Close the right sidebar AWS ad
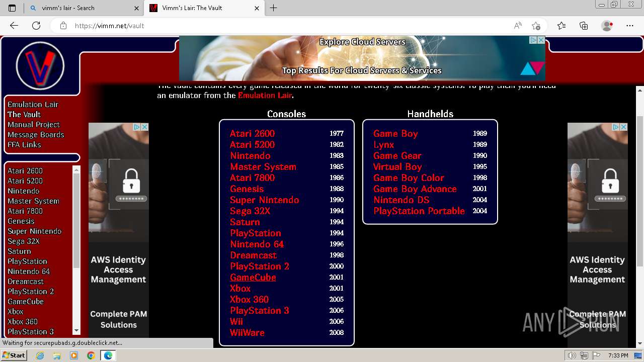The height and width of the screenshot is (362, 644). pyautogui.click(x=623, y=127)
